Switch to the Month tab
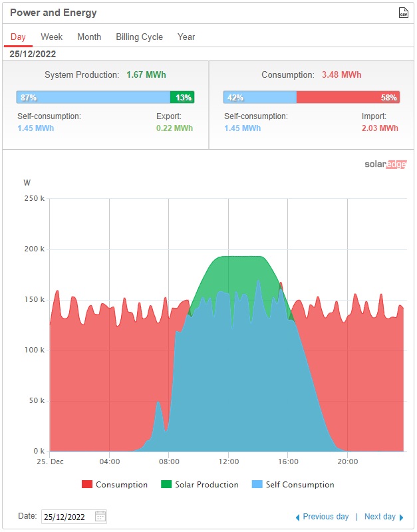The image size is (417, 532). 89,37
